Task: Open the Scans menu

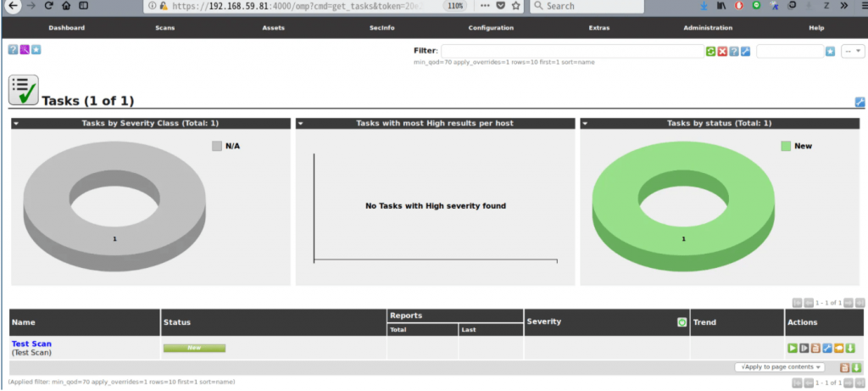Action: [x=165, y=28]
